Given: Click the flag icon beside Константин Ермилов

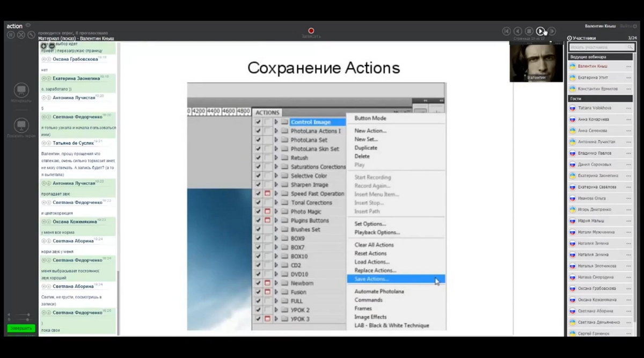Looking at the screenshot, I should pos(572,89).
